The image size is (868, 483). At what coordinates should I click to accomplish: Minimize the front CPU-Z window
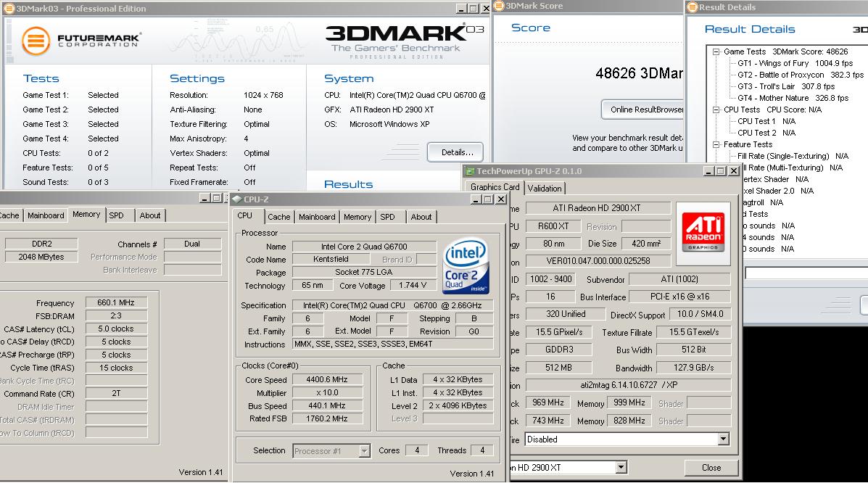(x=476, y=199)
